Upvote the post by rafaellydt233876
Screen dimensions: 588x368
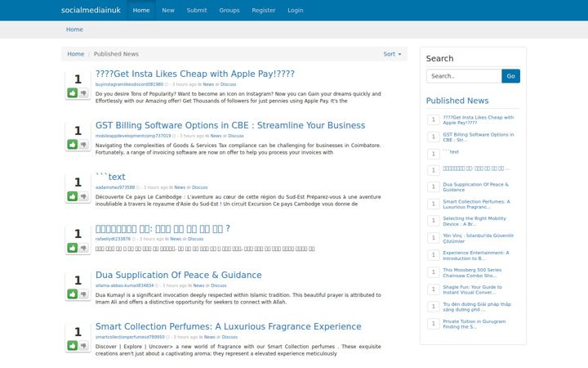coord(73,248)
